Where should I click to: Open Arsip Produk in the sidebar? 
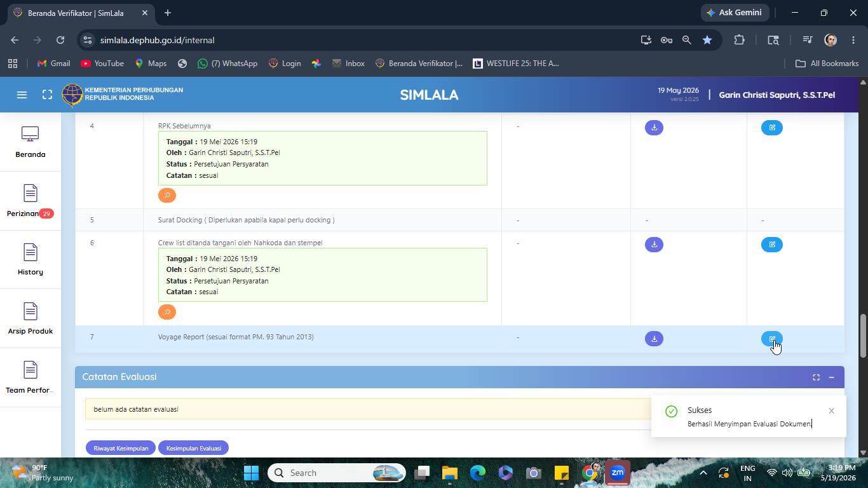[31, 318]
